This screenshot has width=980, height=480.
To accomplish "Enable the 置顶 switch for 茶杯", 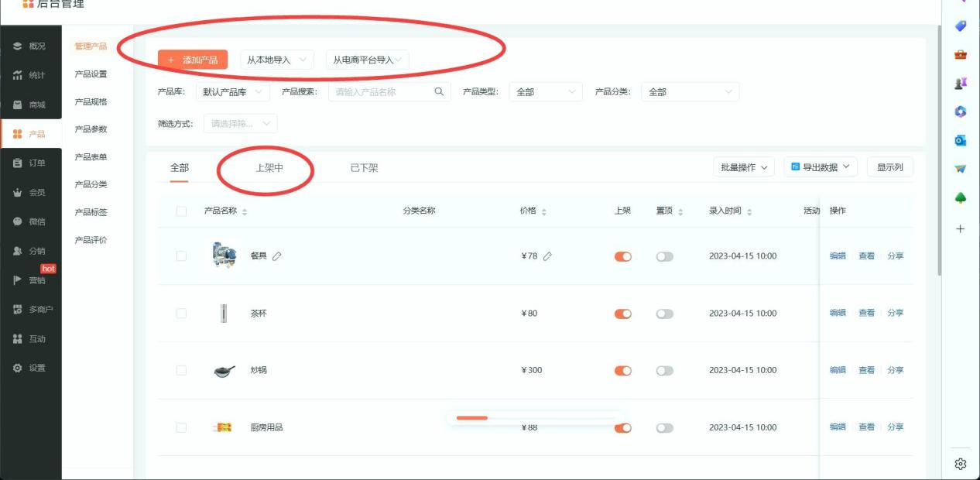I will pos(664,314).
